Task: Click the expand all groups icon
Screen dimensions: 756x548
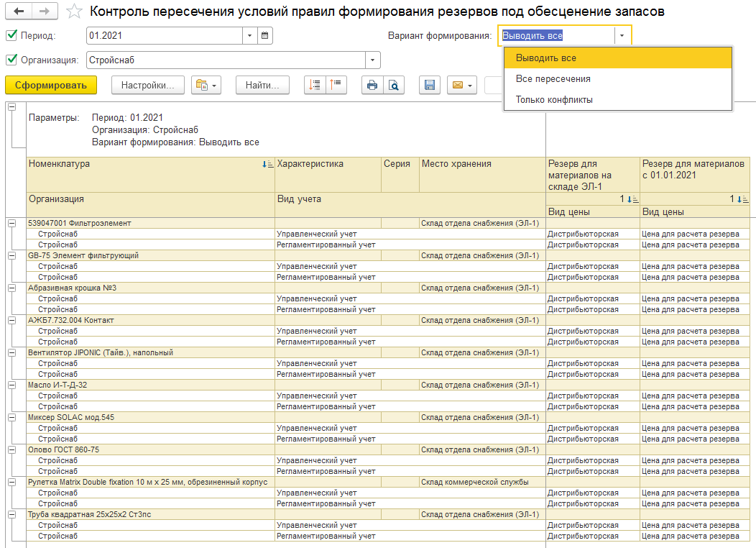Action: [x=314, y=85]
